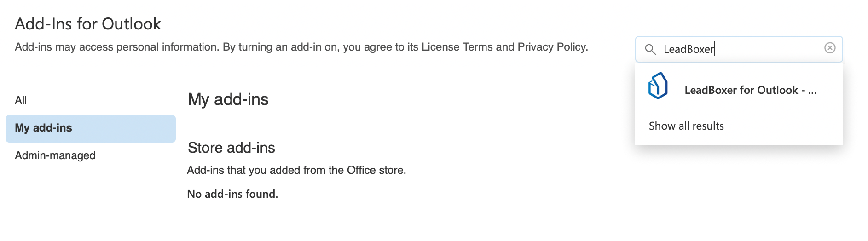Click the Store add-ins section heading
Screen dimensions: 868x241
click(231, 148)
